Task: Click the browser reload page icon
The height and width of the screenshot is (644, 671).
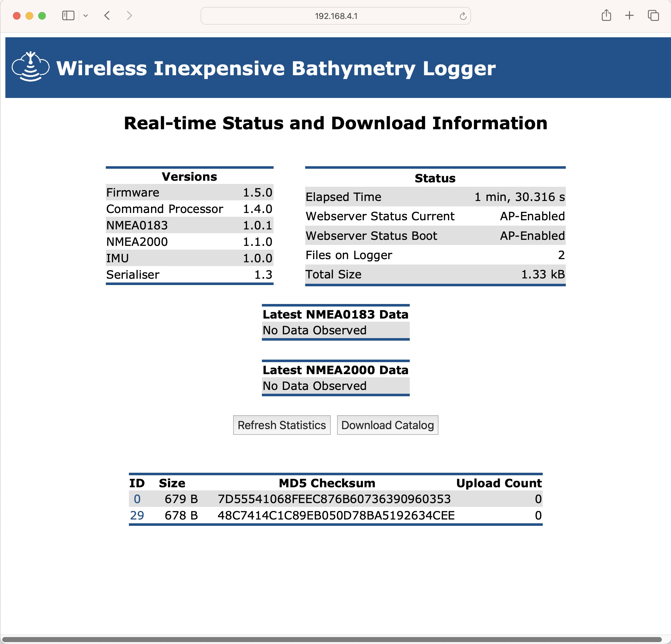Action: click(x=464, y=16)
